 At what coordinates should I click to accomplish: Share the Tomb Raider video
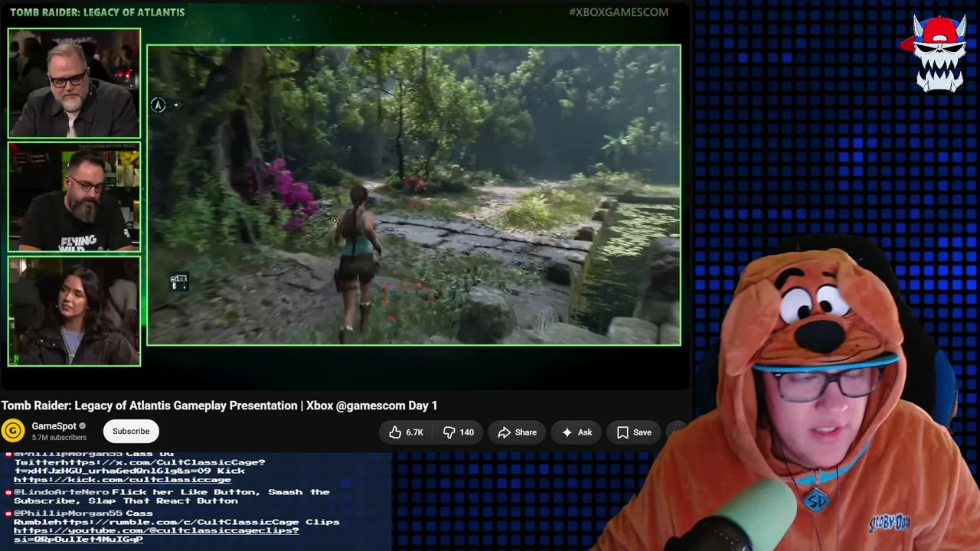pyautogui.click(x=517, y=432)
